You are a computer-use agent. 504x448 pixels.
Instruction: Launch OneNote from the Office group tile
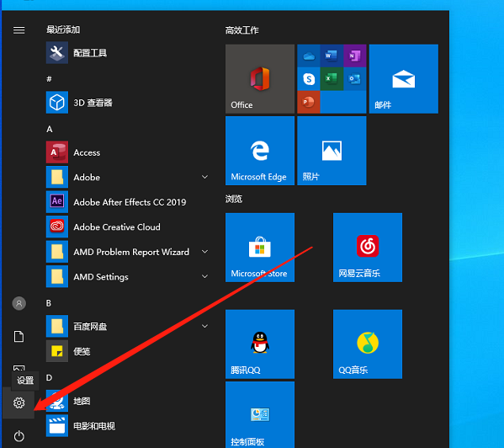coord(354,56)
